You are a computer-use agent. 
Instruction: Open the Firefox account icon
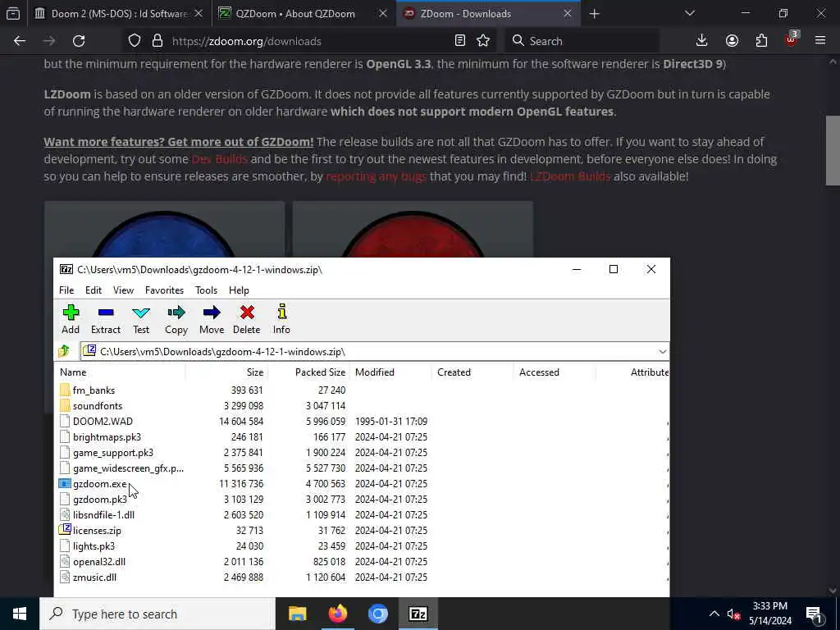click(x=732, y=41)
